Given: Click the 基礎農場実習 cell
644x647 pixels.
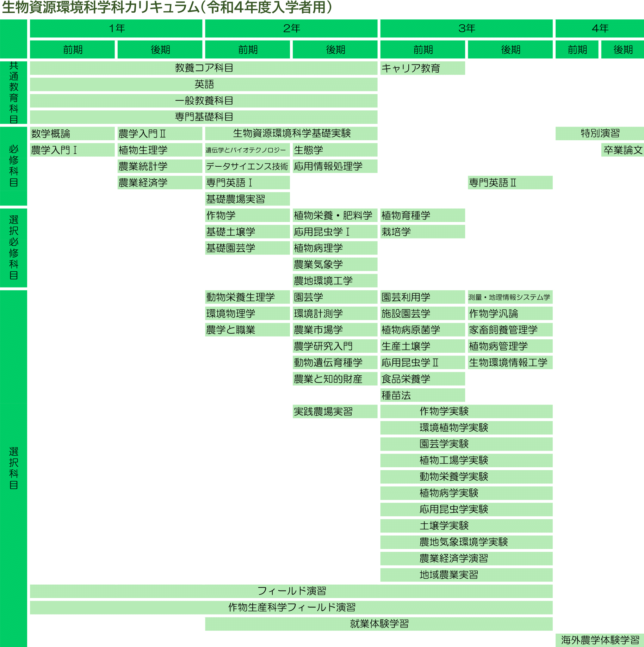Looking at the screenshot, I should [247, 199].
